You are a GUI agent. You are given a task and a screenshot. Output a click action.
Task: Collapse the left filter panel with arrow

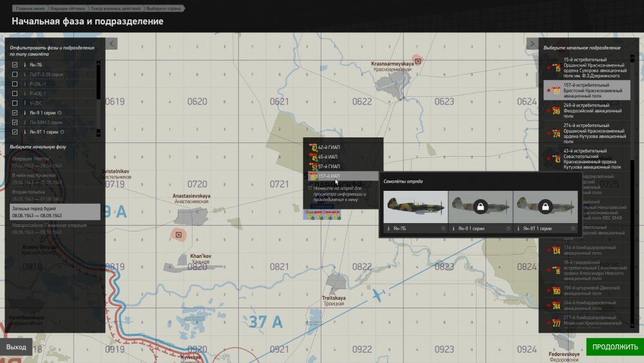click(x=111, y=44)
